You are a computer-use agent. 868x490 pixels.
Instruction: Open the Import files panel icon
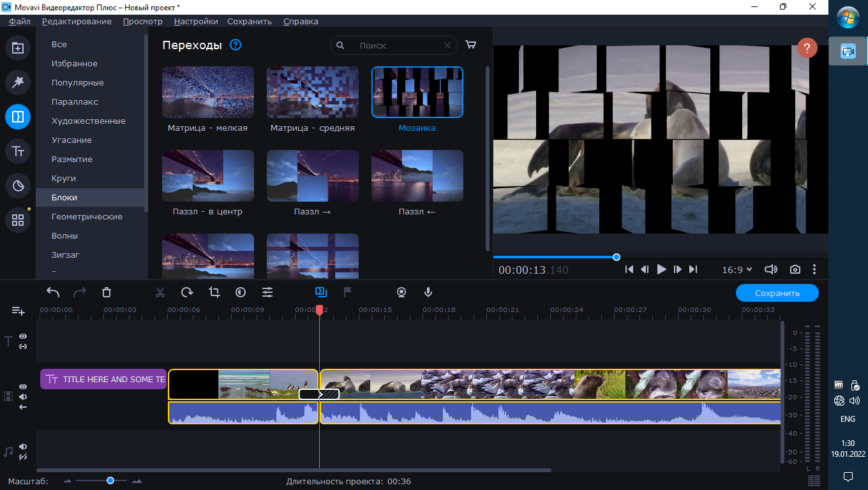pyautogui.click(x=18, y=48)
